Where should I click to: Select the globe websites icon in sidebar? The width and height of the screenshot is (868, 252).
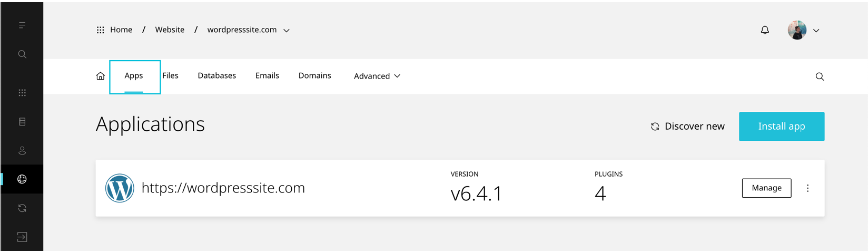coord(22,179)
